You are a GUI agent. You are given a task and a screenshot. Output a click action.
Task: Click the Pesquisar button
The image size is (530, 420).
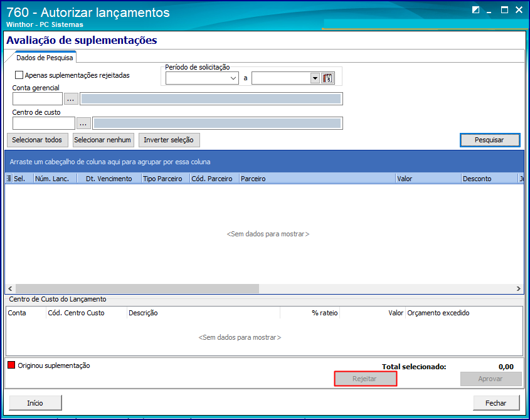pos(490,140)
